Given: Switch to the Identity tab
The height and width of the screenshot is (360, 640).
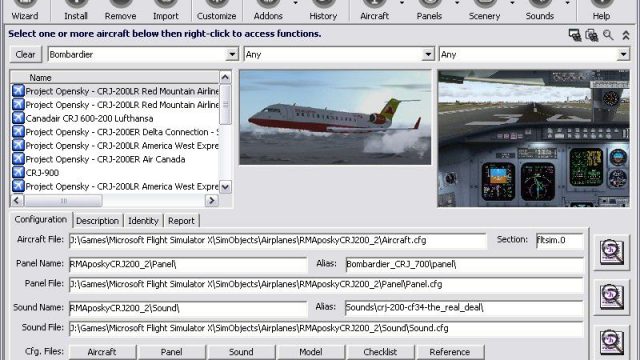Looking at the screenshot, I should pos(143,221).
